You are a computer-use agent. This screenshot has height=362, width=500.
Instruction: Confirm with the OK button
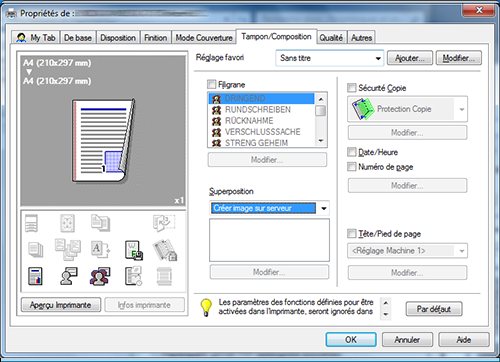pyautogui.click(x=351, y=340)
